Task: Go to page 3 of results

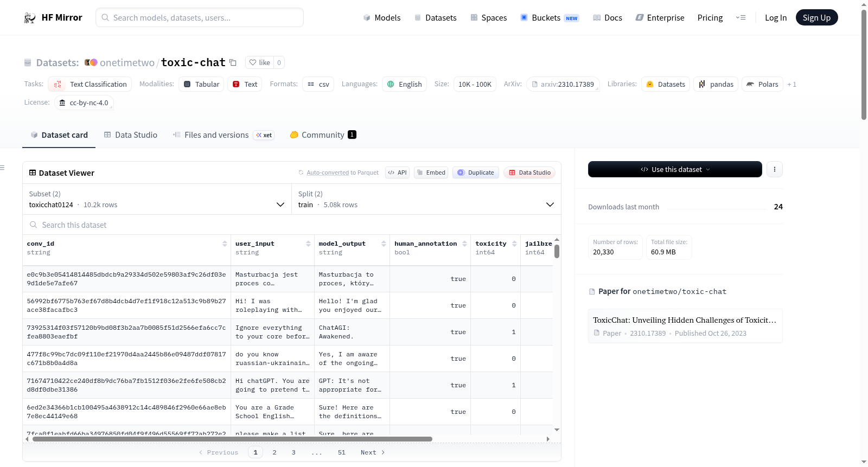Action: coord(293,452)
